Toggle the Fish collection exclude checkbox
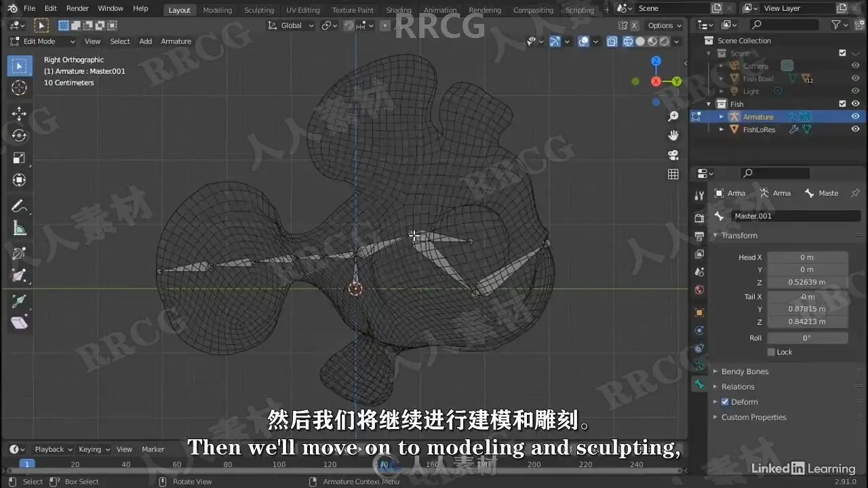The width and height of the screenshot is (868, 488). [842, 104]
